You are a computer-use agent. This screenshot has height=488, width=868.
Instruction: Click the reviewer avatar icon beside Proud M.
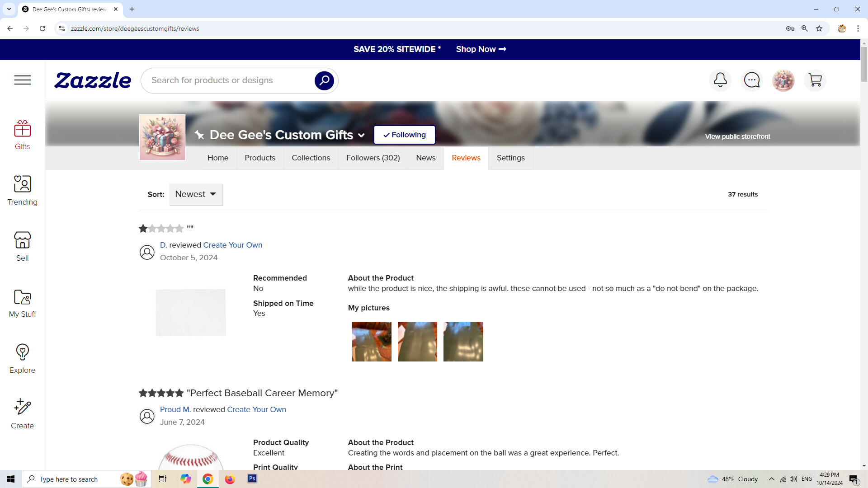point(147,416)
